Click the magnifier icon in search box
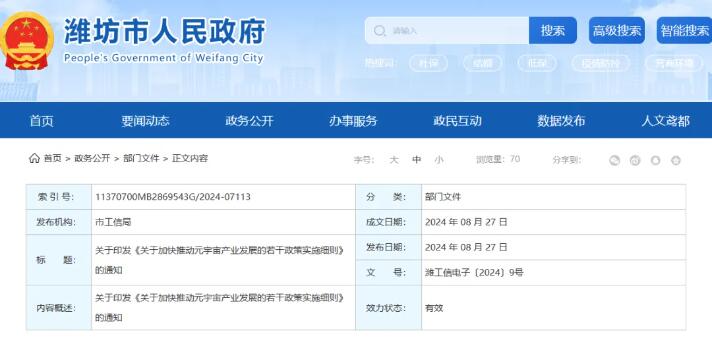 click(x=379, y=31)
